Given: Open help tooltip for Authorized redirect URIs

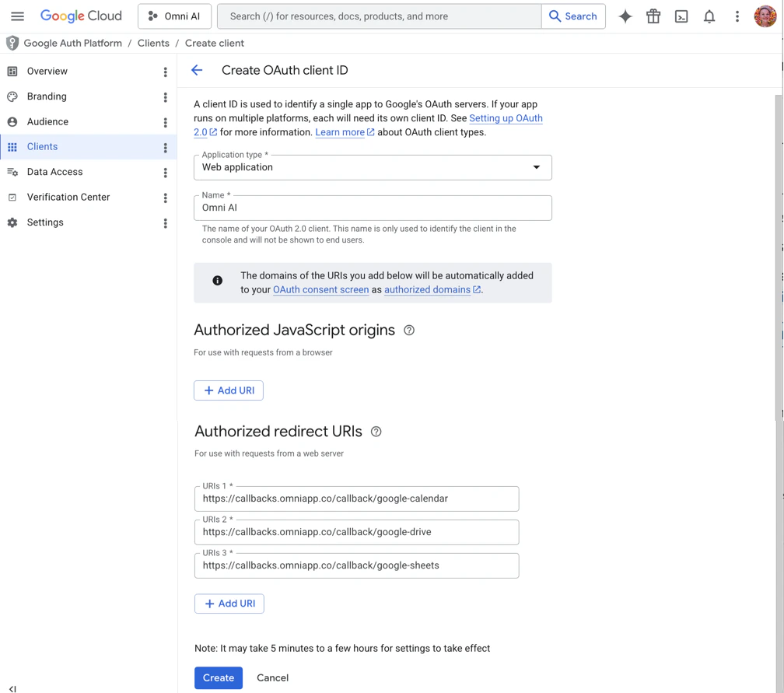Looking at the screenshot, I should [376, 431].
